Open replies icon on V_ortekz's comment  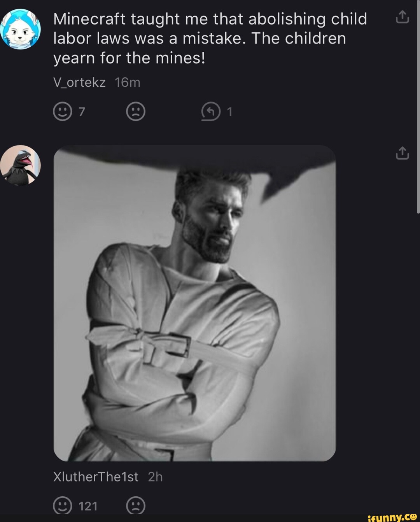click(210, 112)
